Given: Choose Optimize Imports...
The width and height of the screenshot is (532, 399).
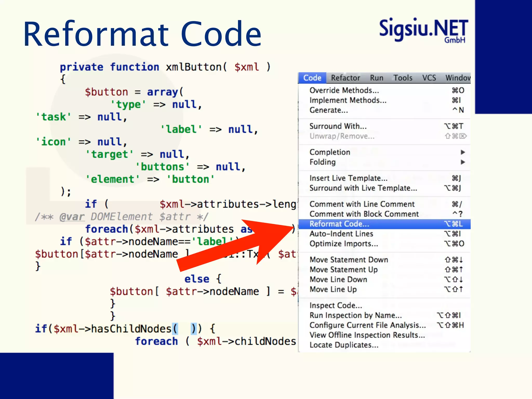Looking at the screenshot, I should click(384, 244).
